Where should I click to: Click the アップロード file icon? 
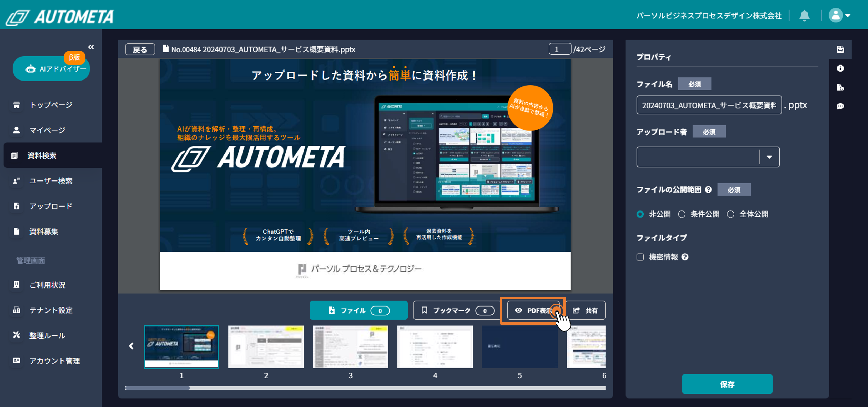click(17, 206)
